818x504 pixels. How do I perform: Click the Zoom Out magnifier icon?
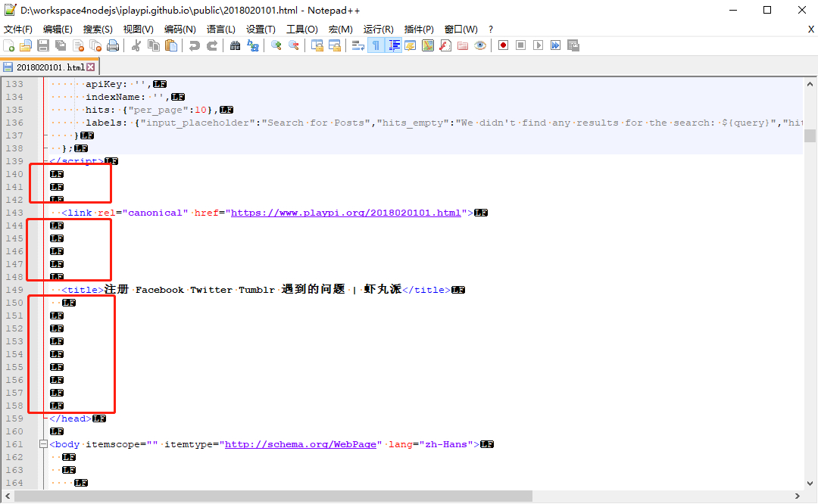(294, 46)
